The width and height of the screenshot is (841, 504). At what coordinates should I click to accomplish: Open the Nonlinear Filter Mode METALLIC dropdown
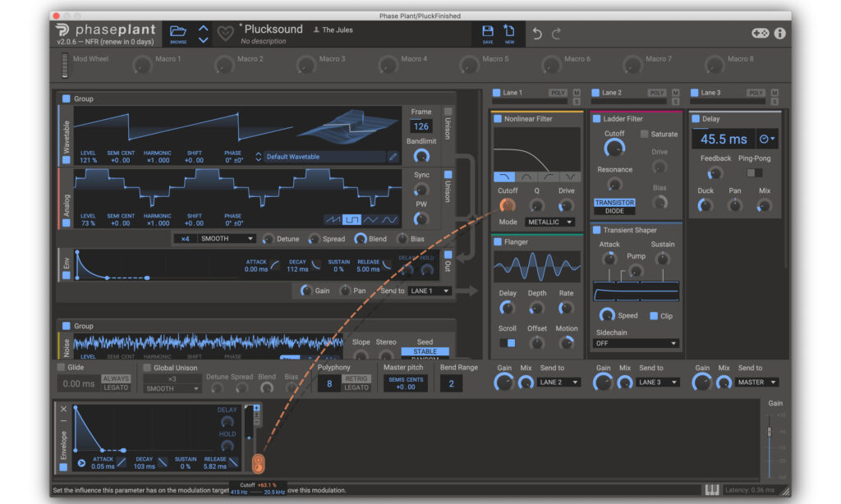[x=549, y=222]
